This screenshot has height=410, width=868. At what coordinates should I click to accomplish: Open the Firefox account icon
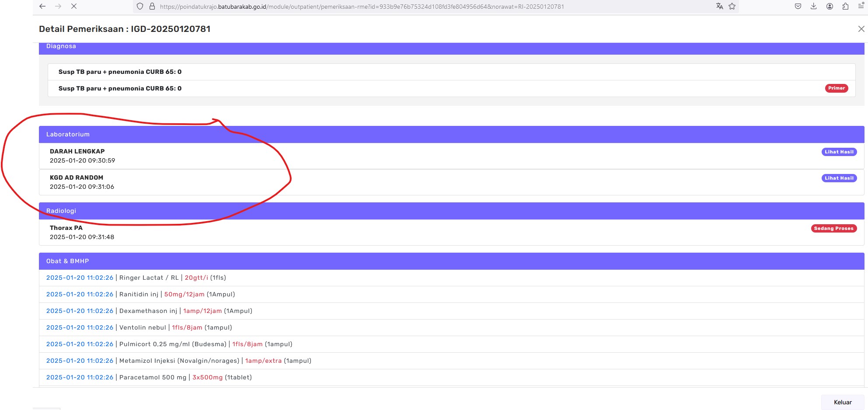click(830, 6)
